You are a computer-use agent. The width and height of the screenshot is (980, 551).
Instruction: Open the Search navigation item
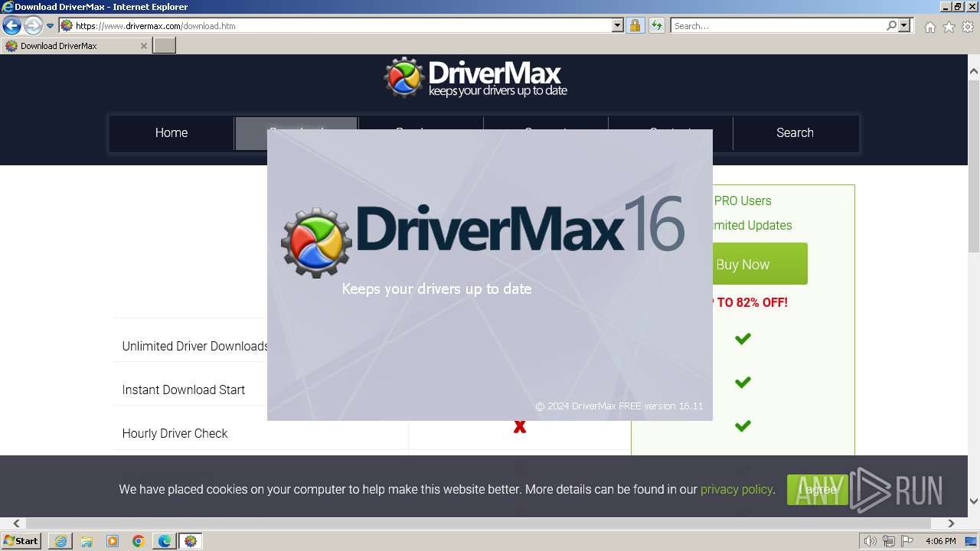795,132
